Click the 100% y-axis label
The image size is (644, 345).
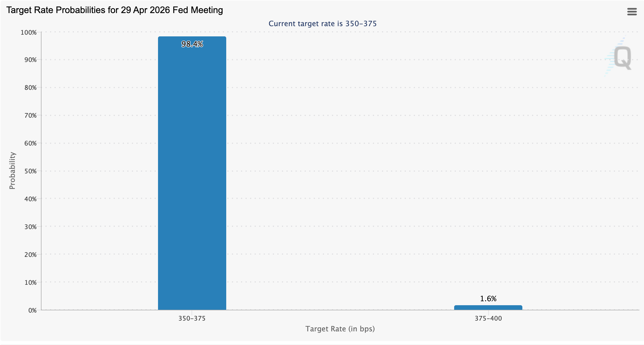(x=28, y=32)
